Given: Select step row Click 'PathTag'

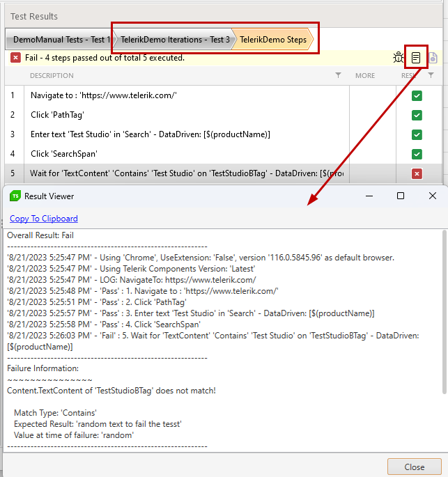Looking at the screenshot, I should [x=224, y=115].
